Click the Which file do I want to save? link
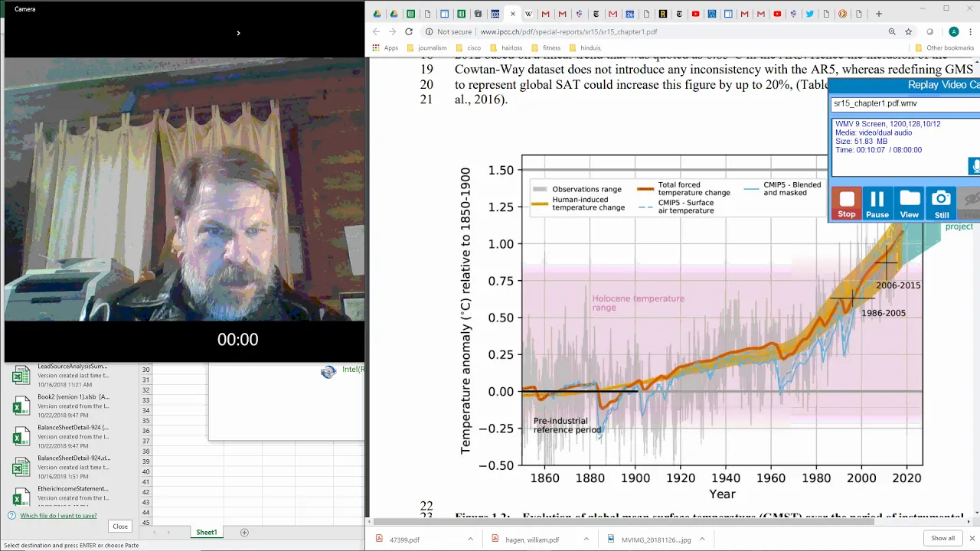The height and width of the screenshot is (551, 980). tap(58, 516)
